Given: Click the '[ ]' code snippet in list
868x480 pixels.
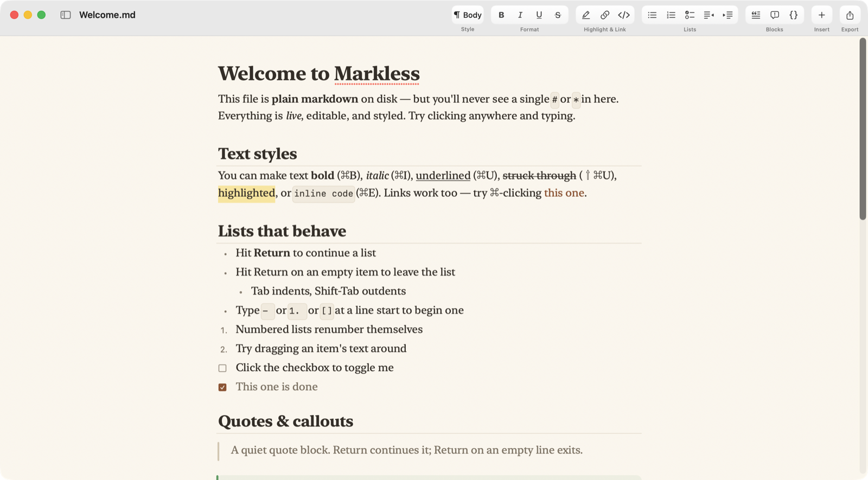Looking at the screenshot, I should point(327,311).
